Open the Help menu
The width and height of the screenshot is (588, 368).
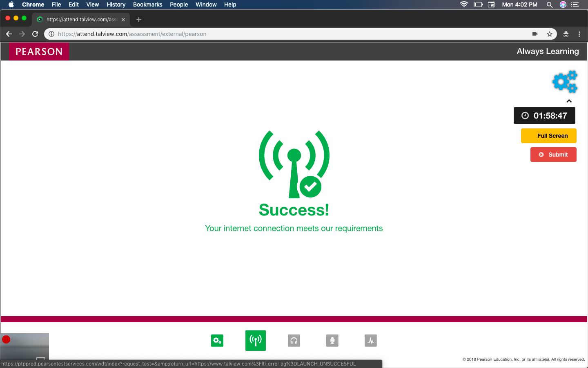coord(230,4)
